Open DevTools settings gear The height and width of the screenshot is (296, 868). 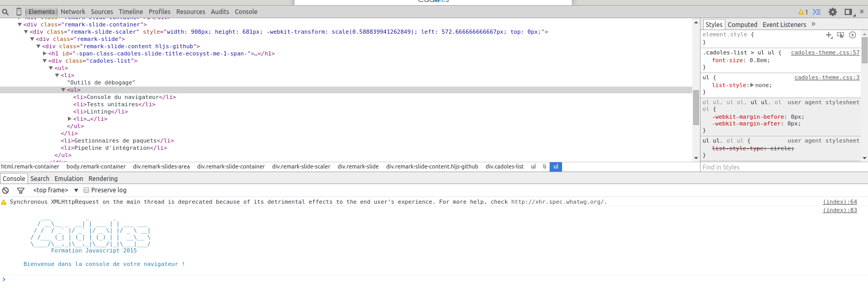833,12
